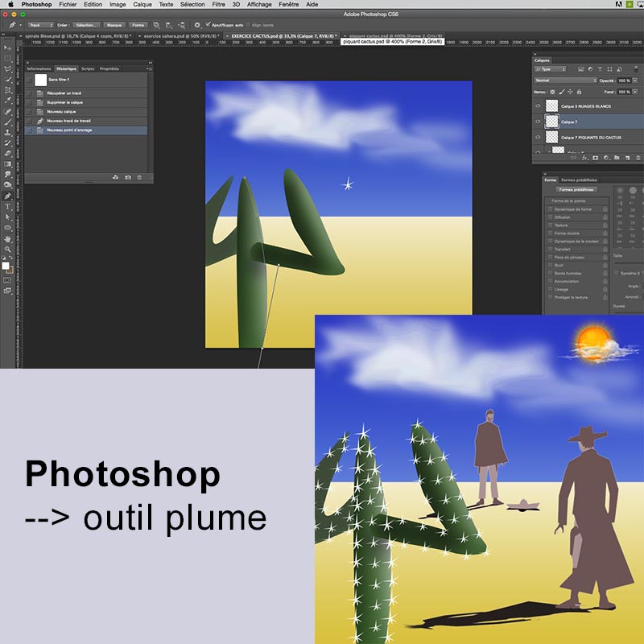Select the Move tool

coord(7,48)
